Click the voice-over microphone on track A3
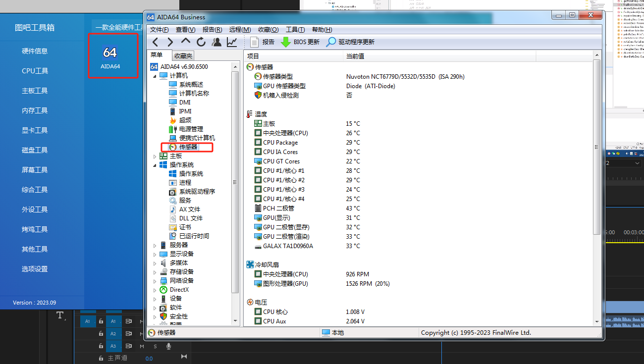The width and height of the screenshot is (644, 364). (168, 346)
